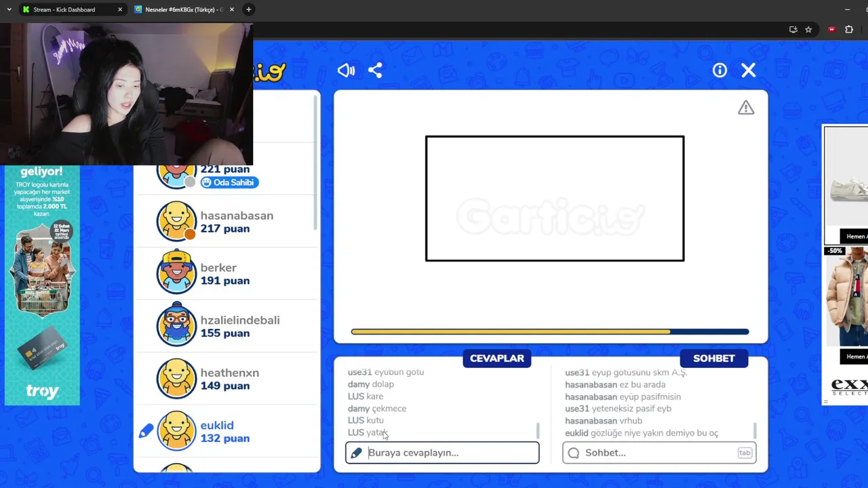Click the heathenxn player name
Screen dimensions: 868x488
(230, 373)
